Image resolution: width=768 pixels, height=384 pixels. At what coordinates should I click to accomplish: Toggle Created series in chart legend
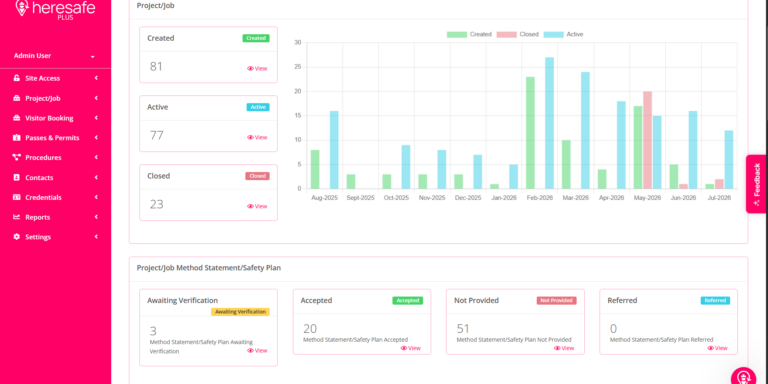click(x=469, y=34)
